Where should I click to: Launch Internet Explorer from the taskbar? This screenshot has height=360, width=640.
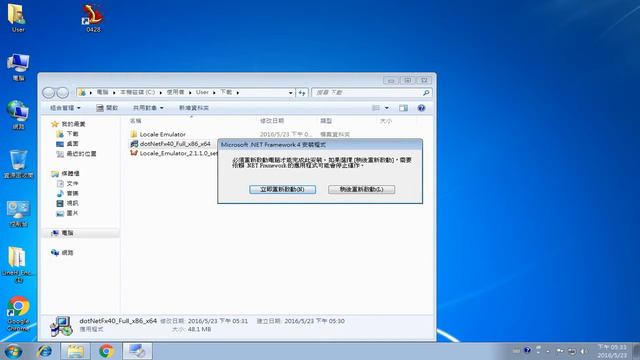tap(44, 351)
